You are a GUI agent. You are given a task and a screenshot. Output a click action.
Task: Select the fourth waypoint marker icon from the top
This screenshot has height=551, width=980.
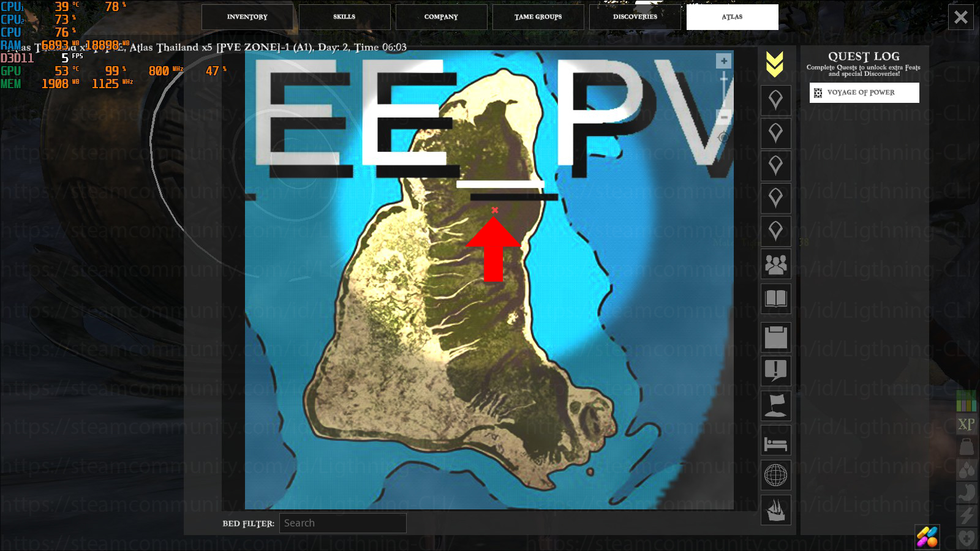[x=775, y=198]
